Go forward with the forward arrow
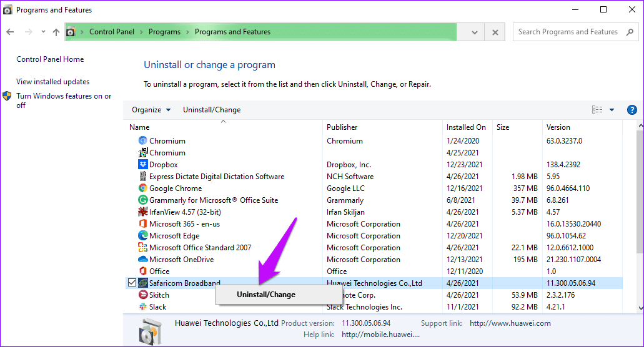The height and width of the screenshot is (347, 644). [x=28, y=32]
